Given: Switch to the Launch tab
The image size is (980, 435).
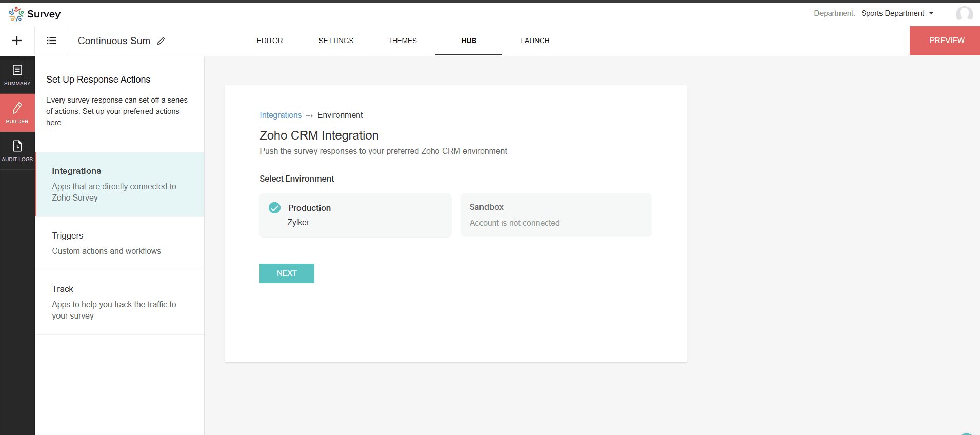Looking at the screenshot, I should click(x=535, y=41).
